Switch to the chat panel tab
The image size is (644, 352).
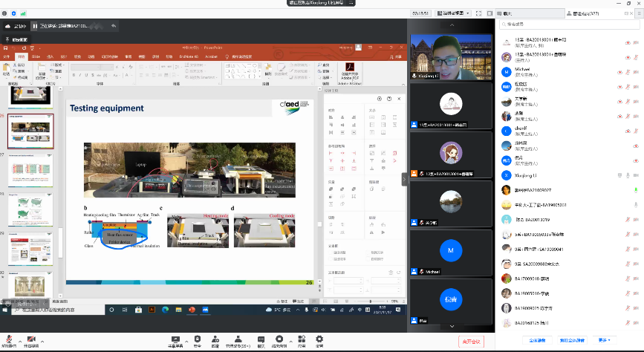[507, 13]
